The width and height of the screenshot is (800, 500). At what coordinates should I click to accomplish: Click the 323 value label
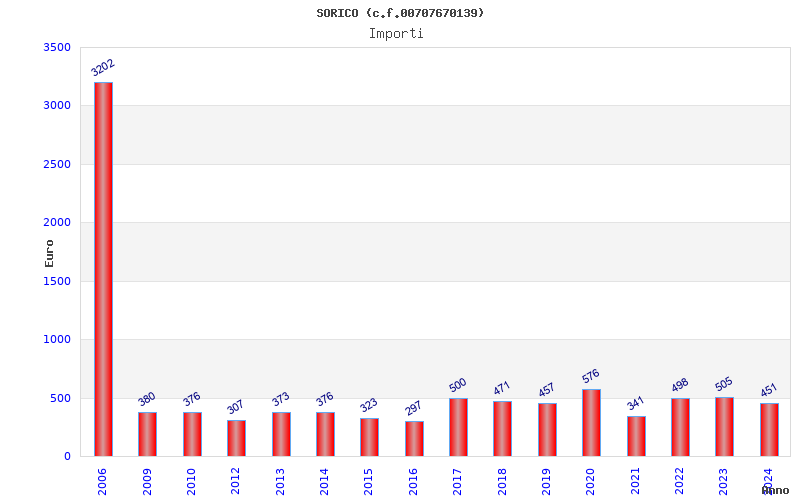[368, 405]
